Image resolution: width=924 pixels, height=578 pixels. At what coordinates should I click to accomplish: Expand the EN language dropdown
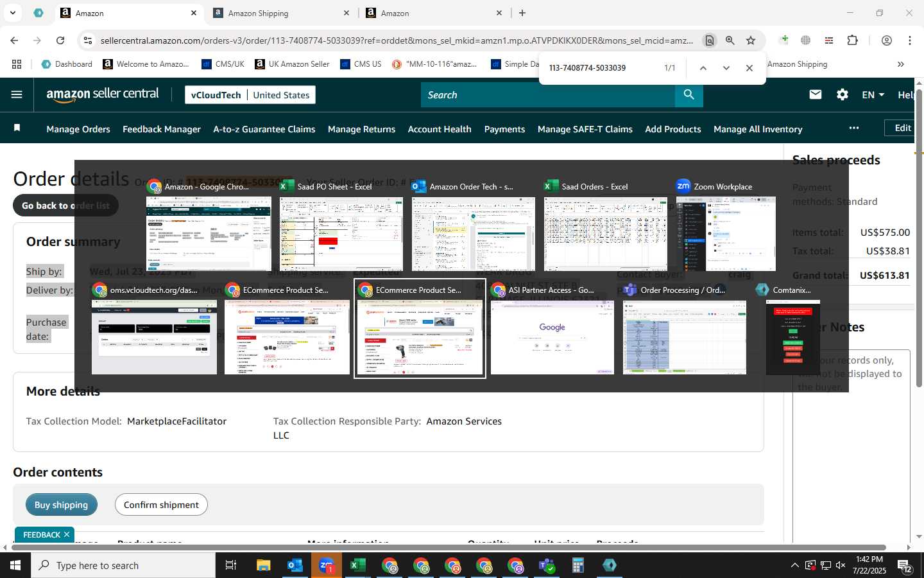point(873,94)
